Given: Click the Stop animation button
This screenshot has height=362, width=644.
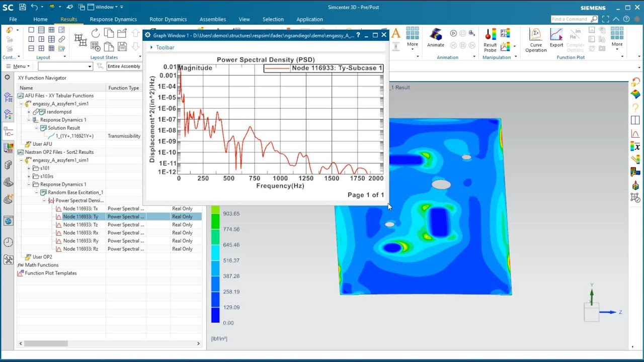Looking at the screenshot, I should point(462,33).
